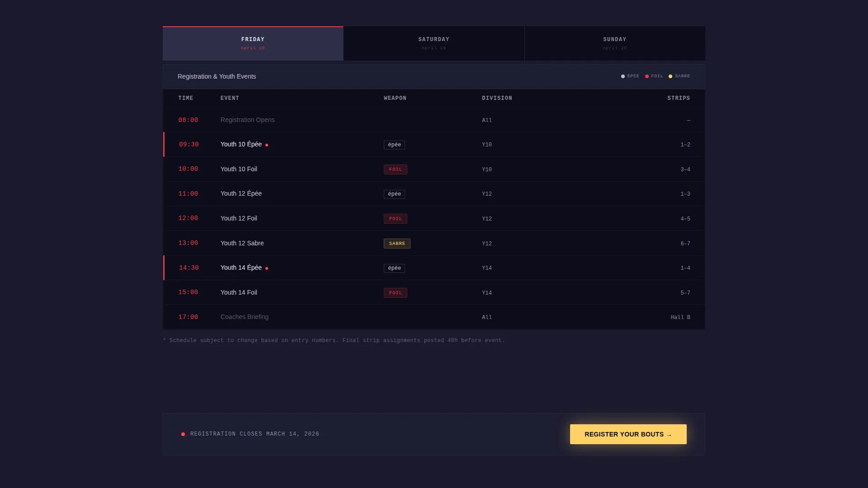The width and height of the screenshot is (868, 488).
Task: Open the Saturday April 19 tab
Action: pos(434,43)
